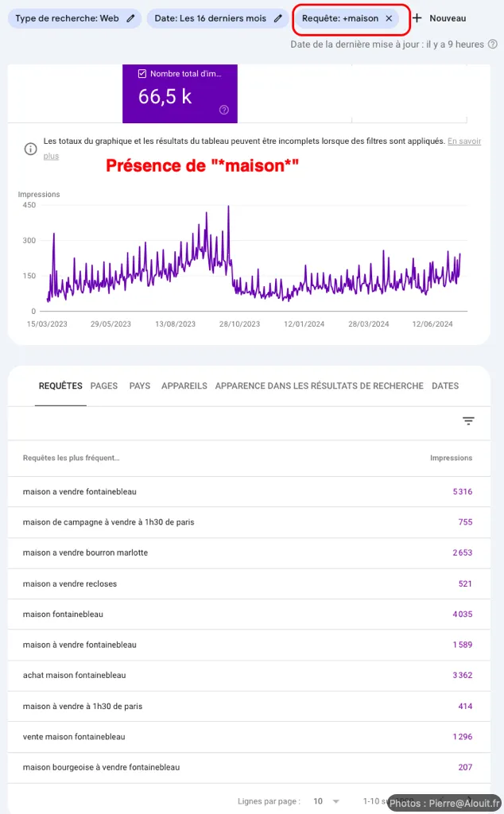Open the table filter icon
Viewport: 504px width, 814px height.
pos(468,421)
